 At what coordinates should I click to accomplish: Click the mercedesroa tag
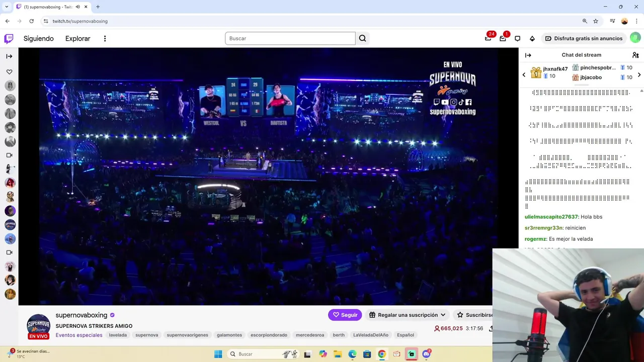(x=310, y=335)
